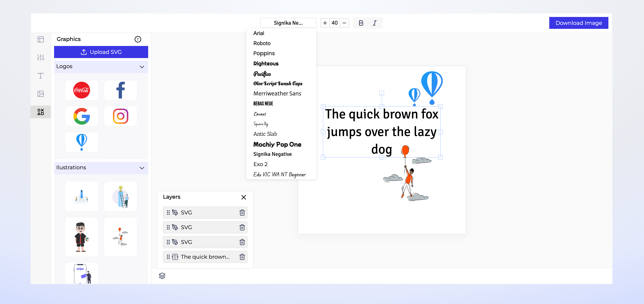The width and height of the screenshot is (644, 304).
Task: Click the info icon next to Graphics
Action: point(138,39)
